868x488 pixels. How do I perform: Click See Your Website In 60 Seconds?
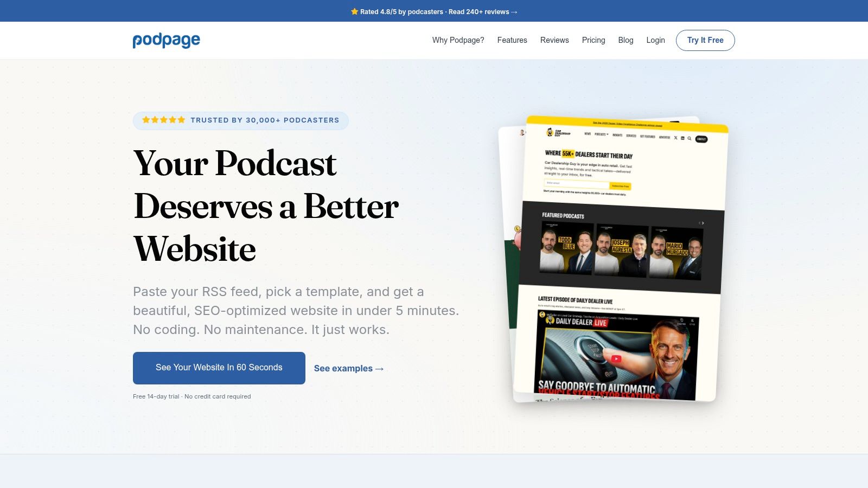pos(219,368)
